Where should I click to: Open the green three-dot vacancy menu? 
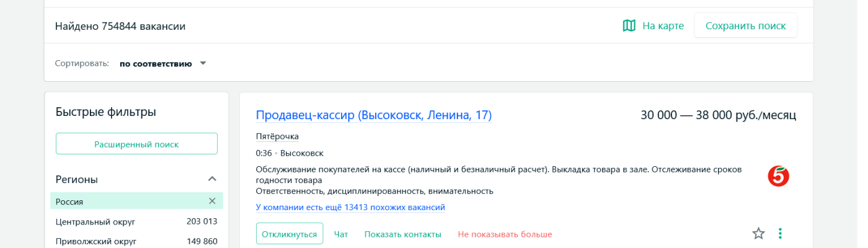[x=780, y=233]
